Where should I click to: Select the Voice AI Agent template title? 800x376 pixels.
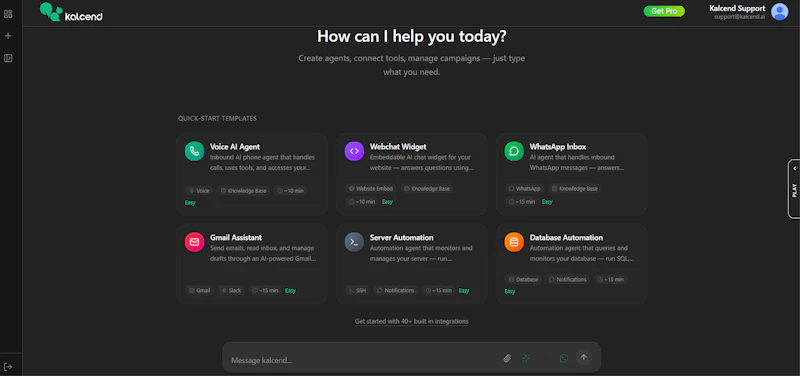(x=235, y=147)
